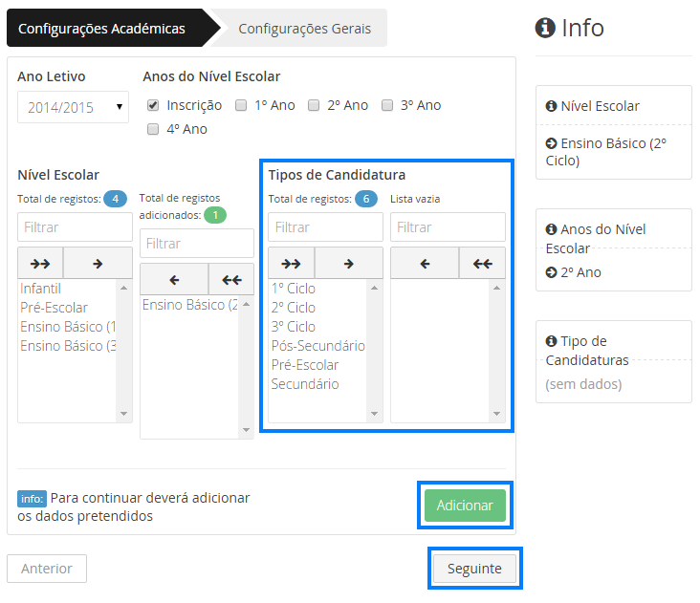Viewport: 700px width, 603px height.
Task: Click move-all-right arrows under Tipos de Candidatura
Action: 291,263
